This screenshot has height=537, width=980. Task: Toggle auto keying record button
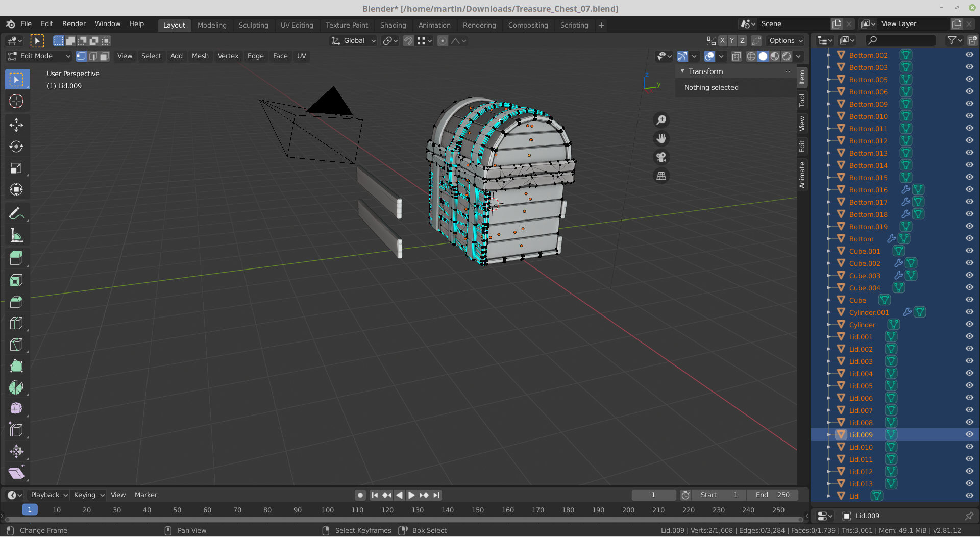pyautogui.click(x=360, y=495)
